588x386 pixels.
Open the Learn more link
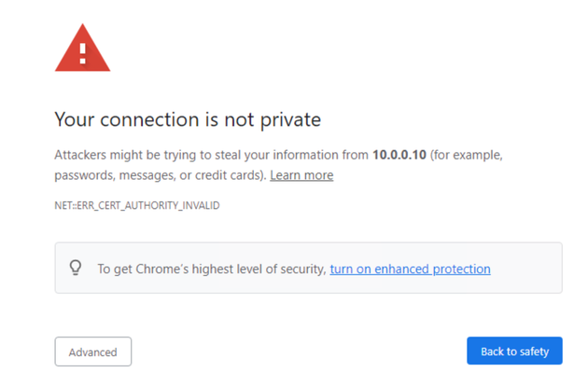(301, 175)
